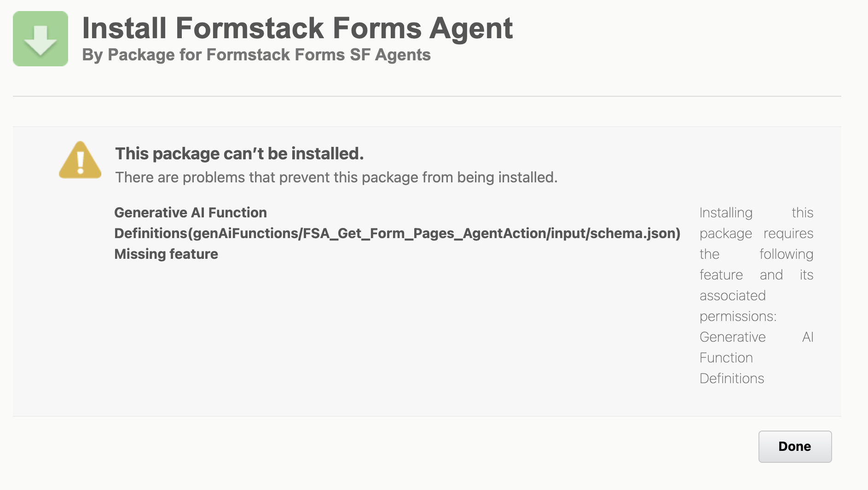Click the light Generative text in right column
The image size is (868, 490).
click(x=732, y=337)
